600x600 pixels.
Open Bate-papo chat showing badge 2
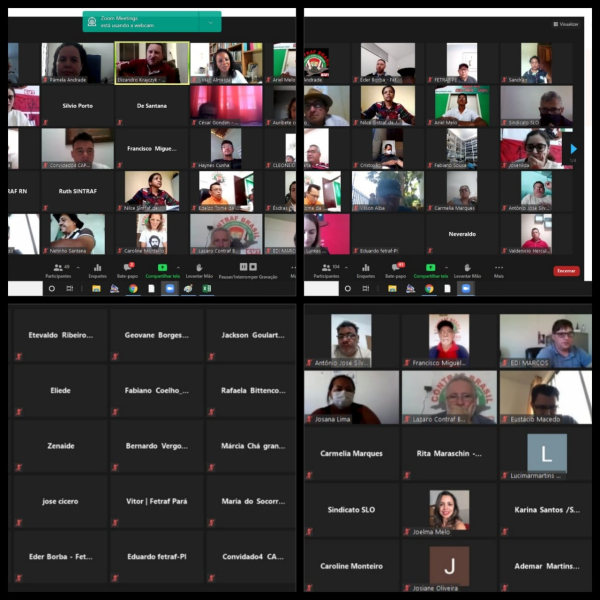[x=127, y=271]
